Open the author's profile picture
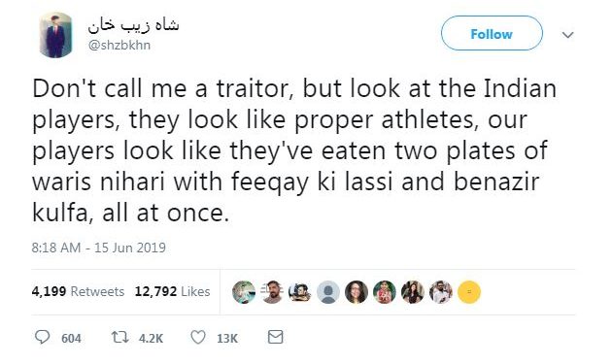Screen dimensions: 612x364 [55, 35]
